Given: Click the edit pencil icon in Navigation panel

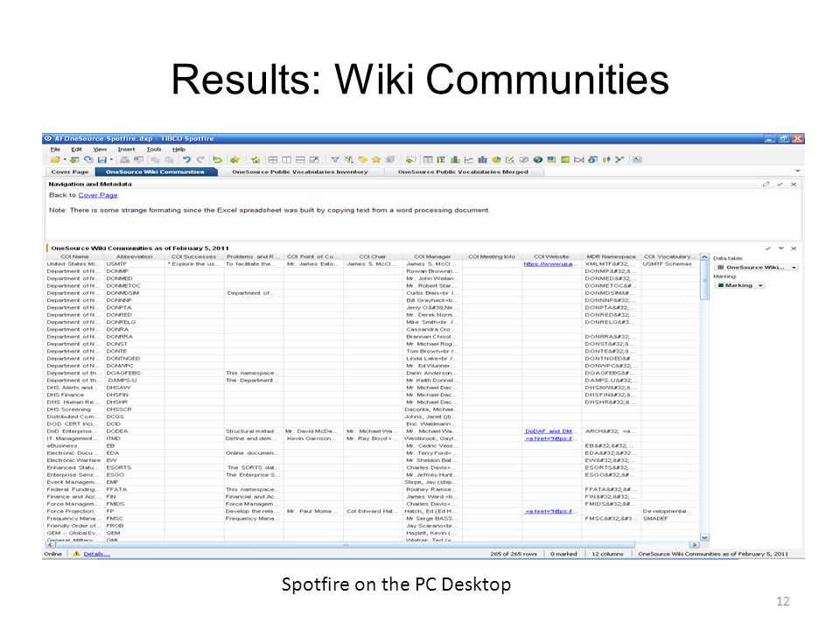Looking at the screenshot, I should coord(766,185).
